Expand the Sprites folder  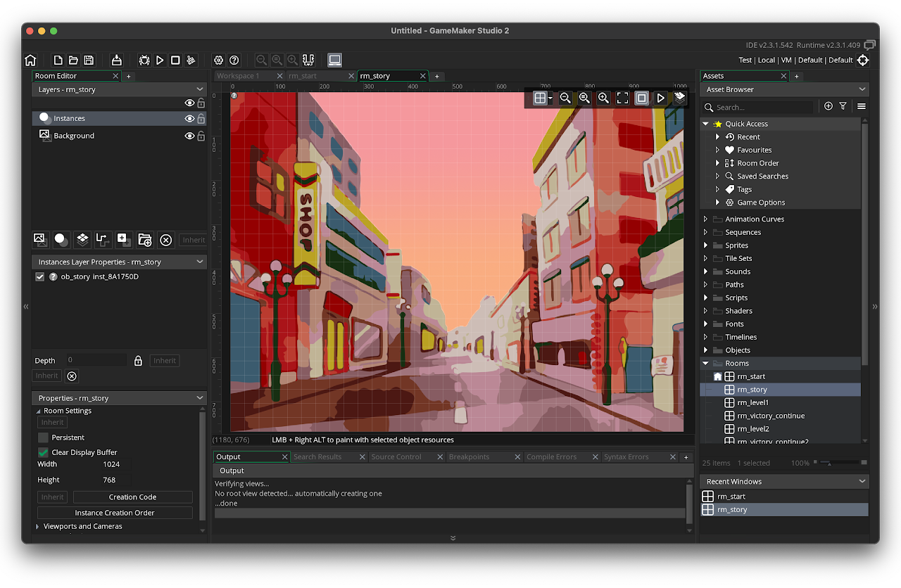pos(706,245)
